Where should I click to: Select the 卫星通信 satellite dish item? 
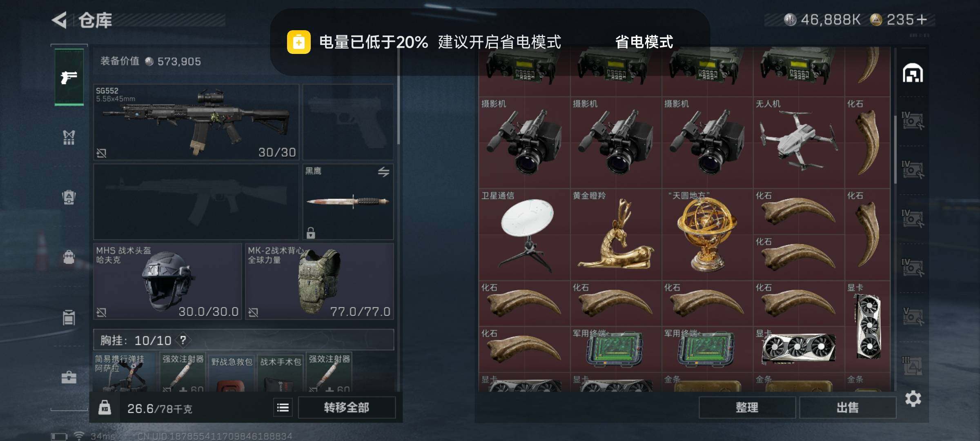[524, 234]
